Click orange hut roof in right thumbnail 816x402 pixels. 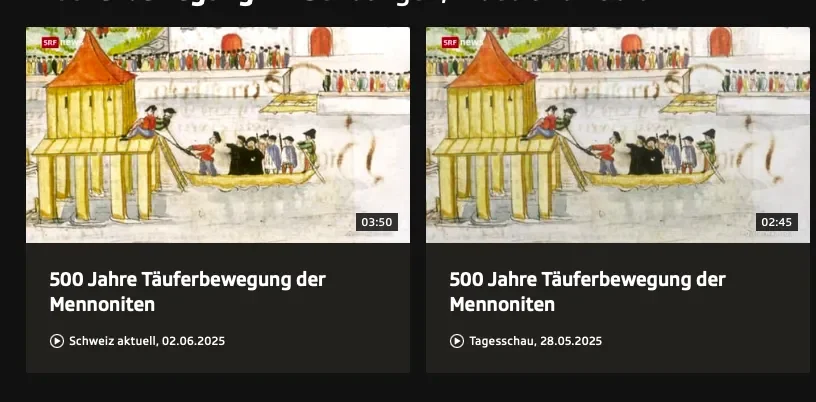coord(492,60)
